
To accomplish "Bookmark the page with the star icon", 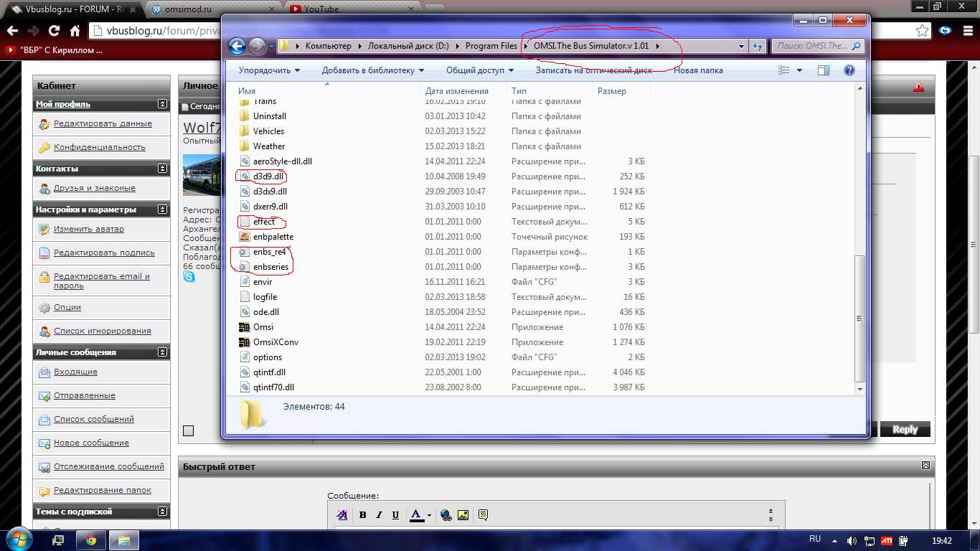I will (x=923, y=31).
